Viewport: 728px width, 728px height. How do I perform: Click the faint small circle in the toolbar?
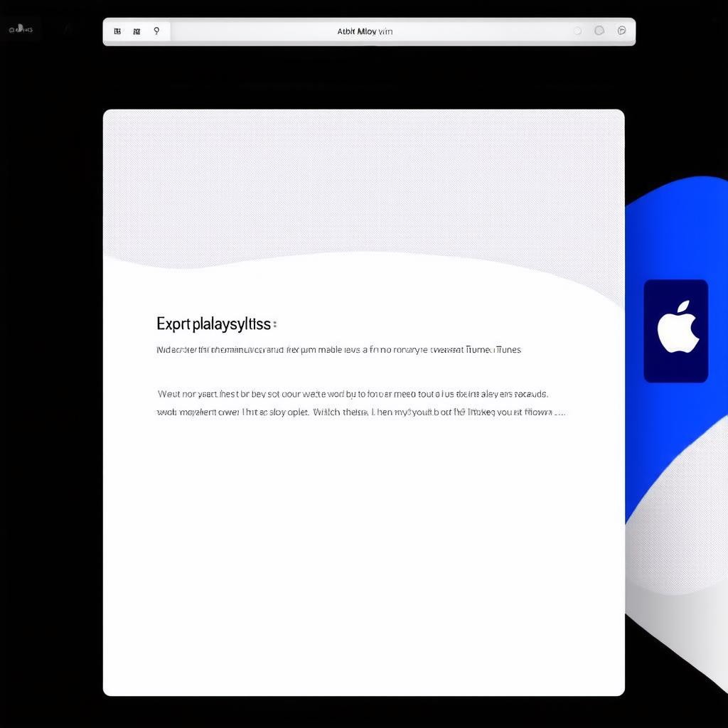pos(577,31)
